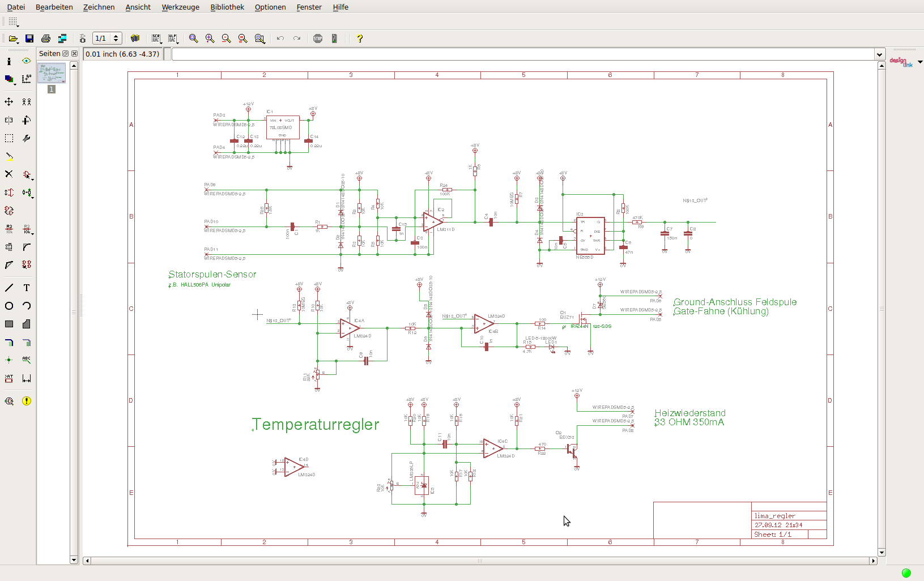
Task: Pick the Junction tool
Action: point(9,360)
